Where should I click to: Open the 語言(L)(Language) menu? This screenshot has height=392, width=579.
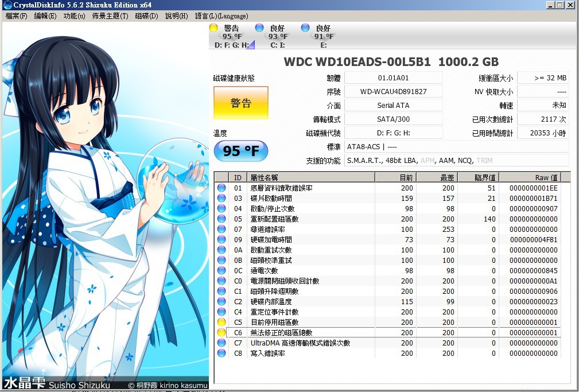222,16
